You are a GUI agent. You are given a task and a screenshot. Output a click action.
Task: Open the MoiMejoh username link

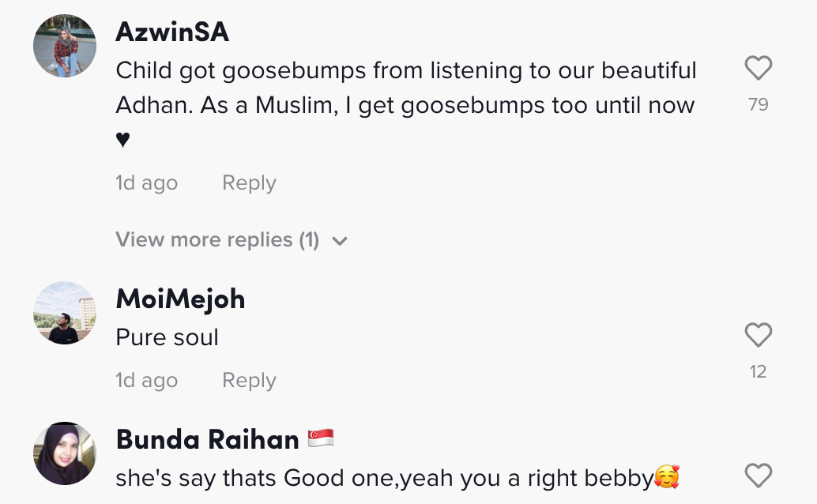(180, 299)
